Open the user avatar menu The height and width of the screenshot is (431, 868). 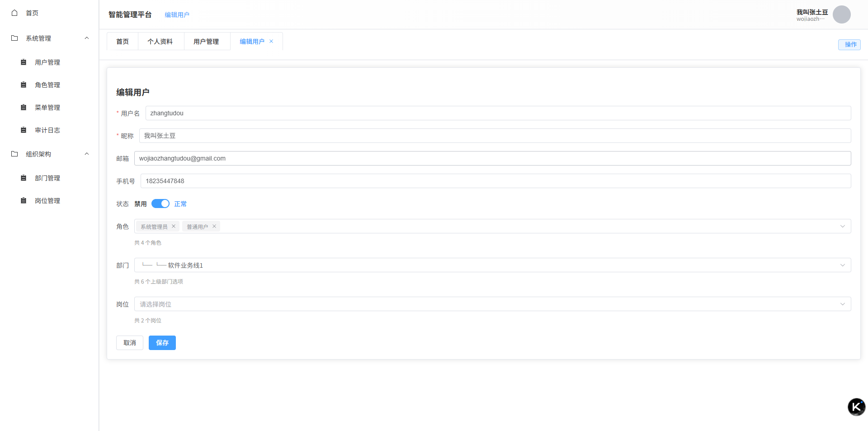pyautogui.click(x=842, y=14)
